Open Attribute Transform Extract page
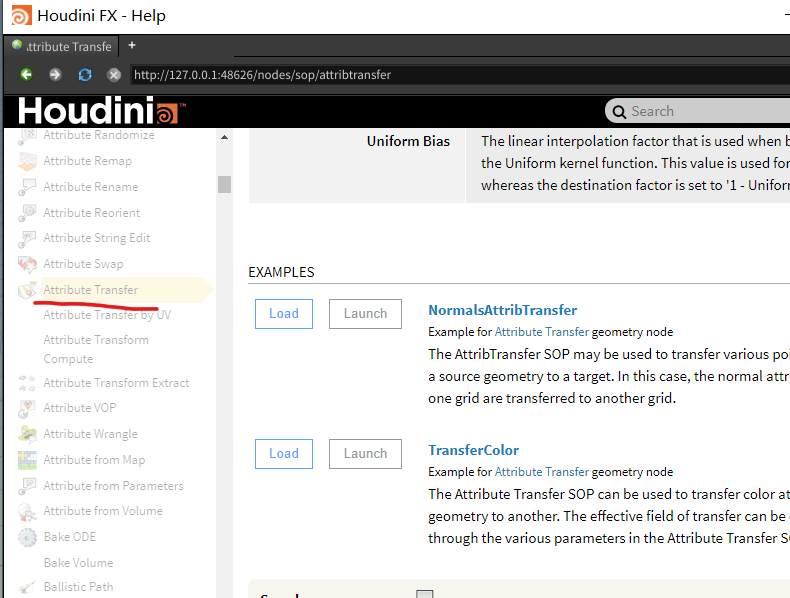 (x=116, y=383)
